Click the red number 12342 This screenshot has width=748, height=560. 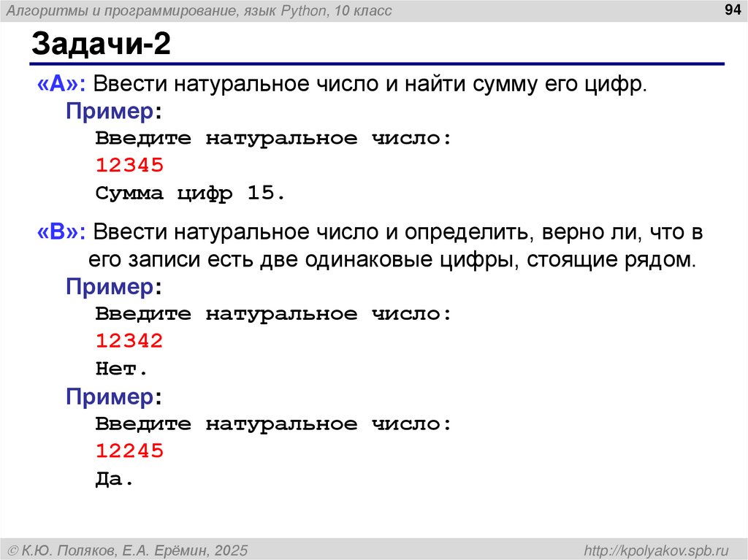[x=129, y=341]
